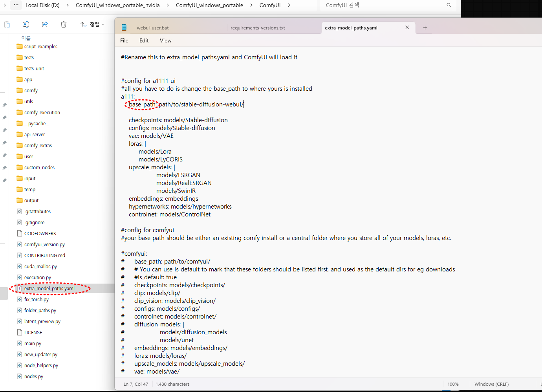Select folder_paths.py file
The height and width of the screenshot is (392, 542).
pos(40,310)
